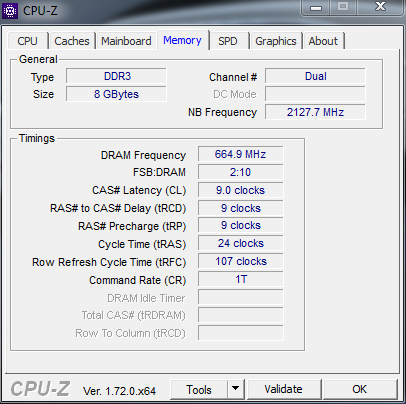
Task: Click the Cycle Time (tRAS) label
Action: (142, 244)
